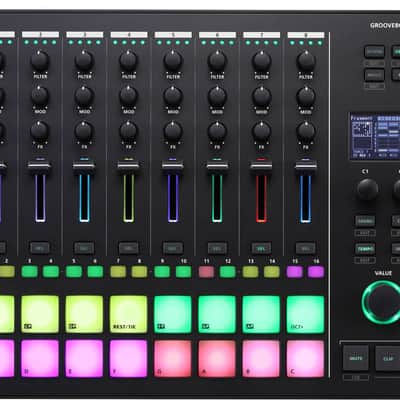This screenshot has width=400, height=400.
Task: Tap the REST/TIE pad
Action: click(128, 314)
